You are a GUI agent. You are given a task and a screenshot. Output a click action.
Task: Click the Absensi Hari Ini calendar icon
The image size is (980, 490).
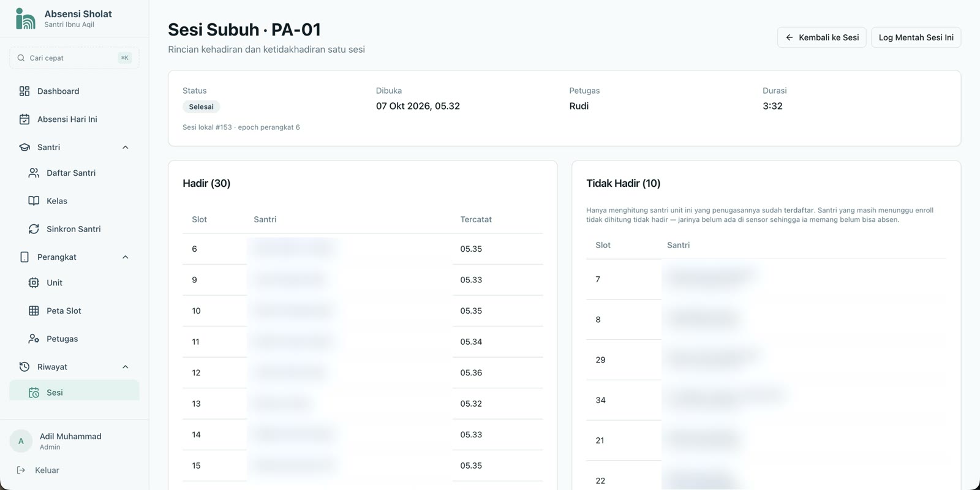(24, 119)
